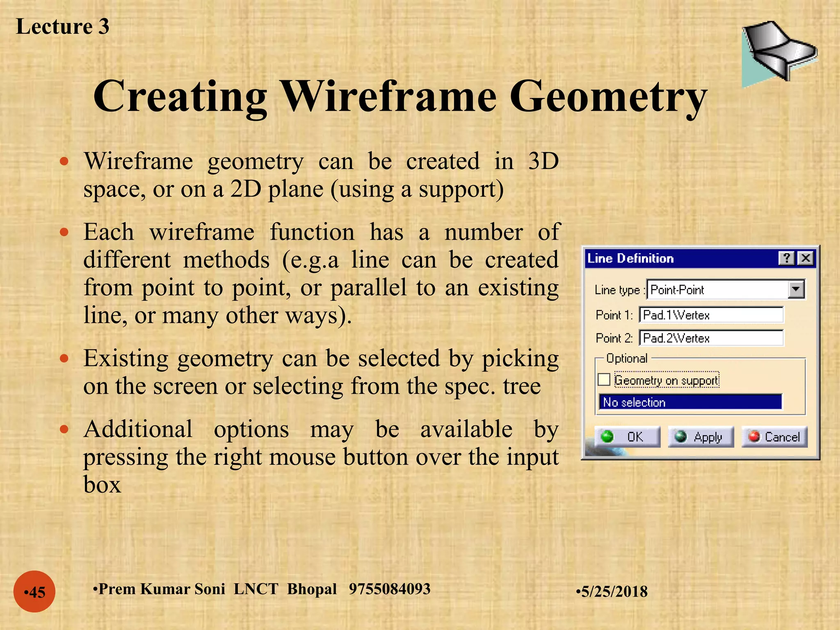Click the 'Lecture 3' label
840x630 pixels.
point(63,27)
